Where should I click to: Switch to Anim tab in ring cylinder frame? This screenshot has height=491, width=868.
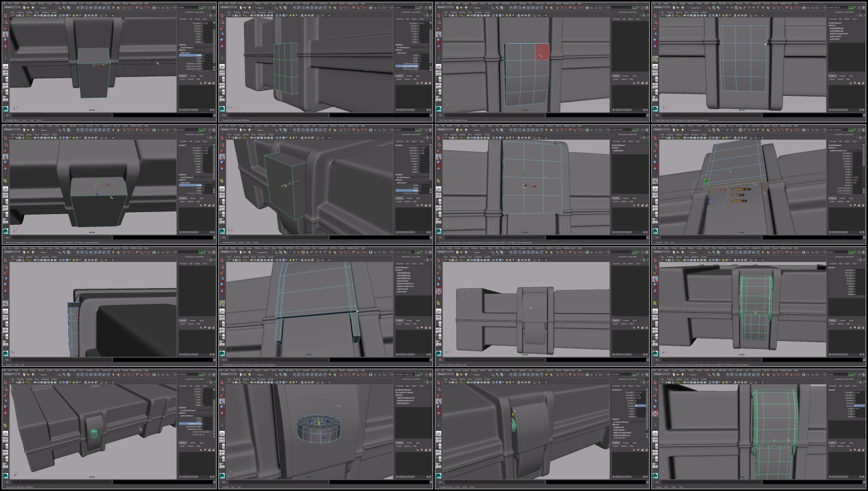418,443
